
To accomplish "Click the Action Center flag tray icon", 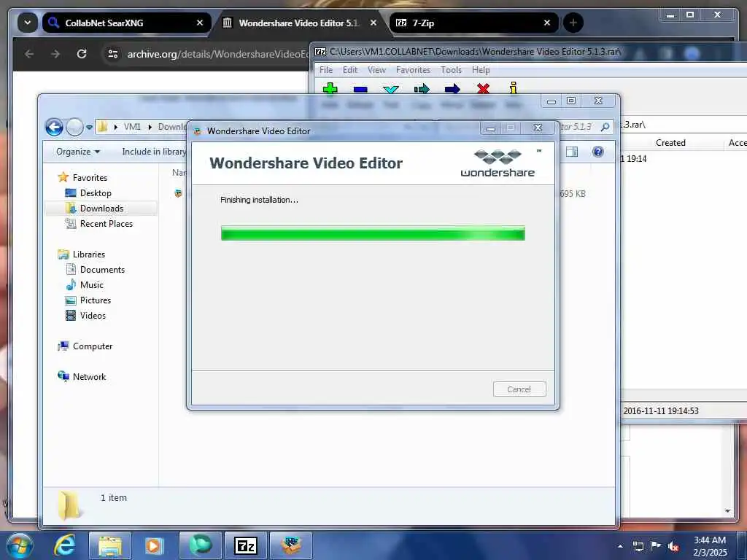I will click(656, 546).
